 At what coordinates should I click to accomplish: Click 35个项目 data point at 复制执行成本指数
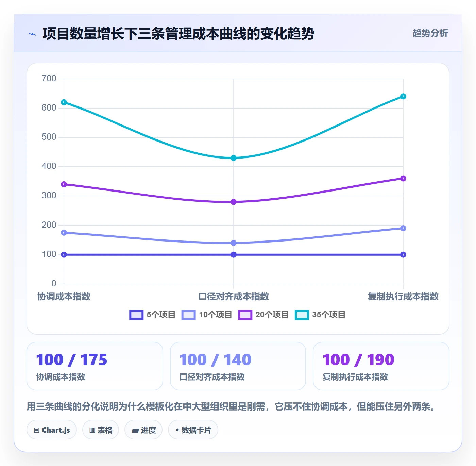pyautogui.click(x=403, y=97)
